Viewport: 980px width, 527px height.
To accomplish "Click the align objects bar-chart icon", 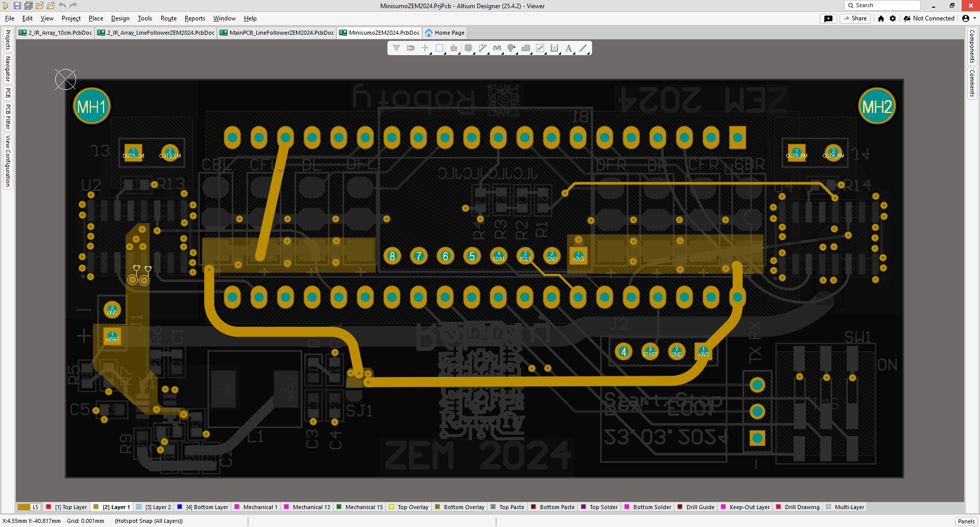I will [x=453, y=48].
